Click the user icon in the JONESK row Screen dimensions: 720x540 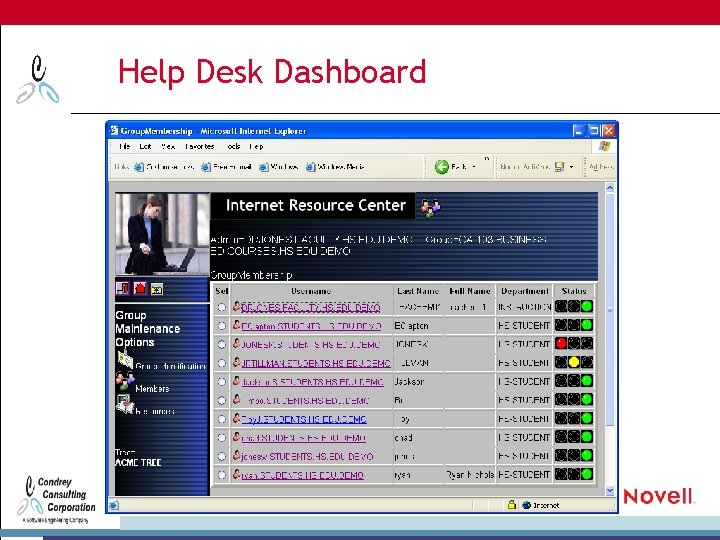(236, 343)
